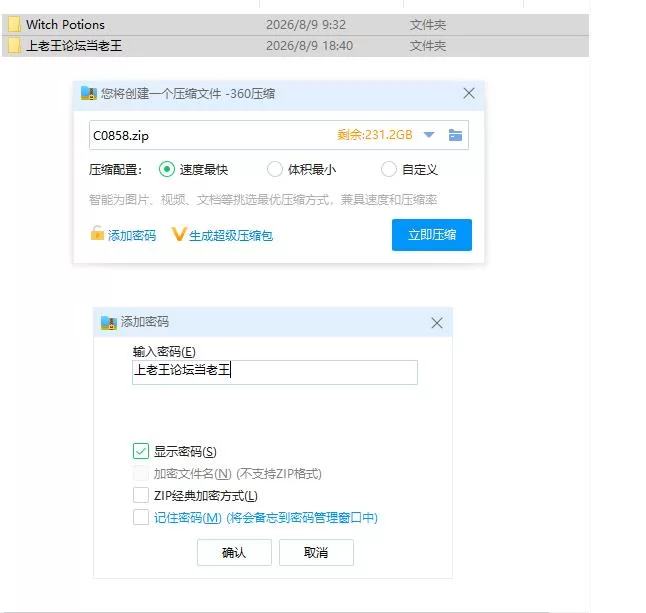Close the 添加密码 dialog

[437, 323]
